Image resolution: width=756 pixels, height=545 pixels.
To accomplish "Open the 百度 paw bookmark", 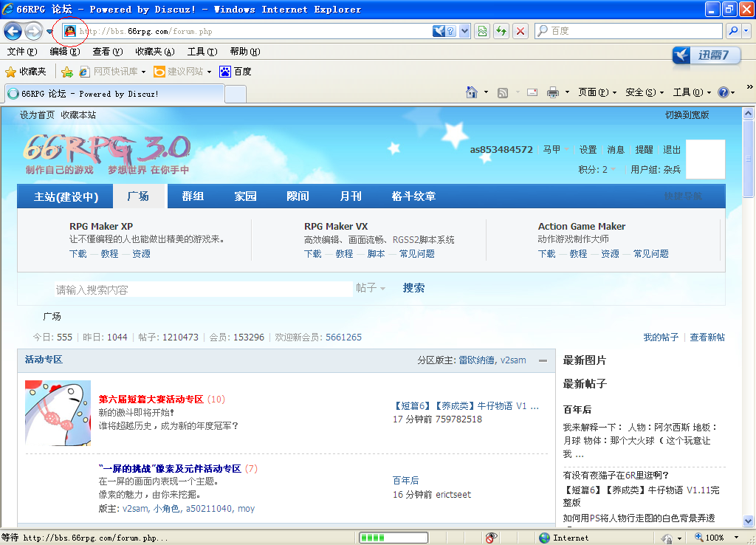I will pyautogui.click(x=236, y=72).
